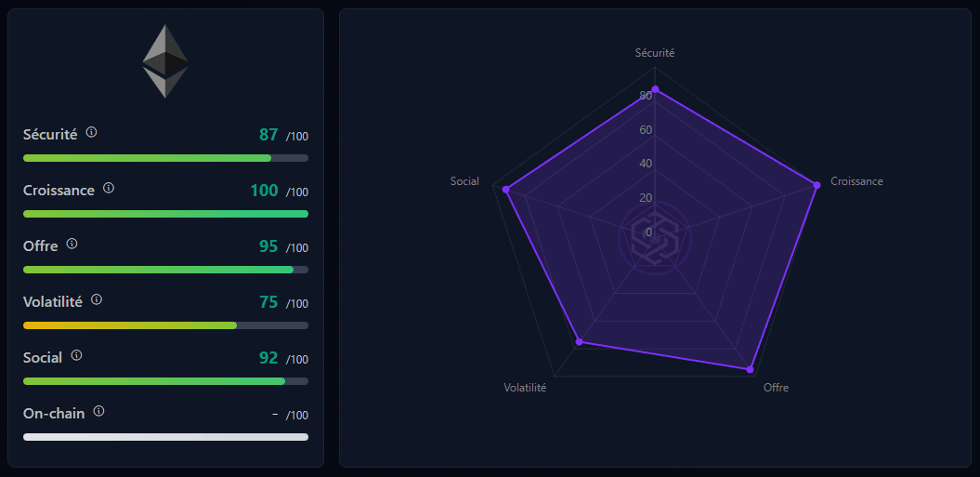Click the Sécurité data point on radar chart

[x=655, y=89]
